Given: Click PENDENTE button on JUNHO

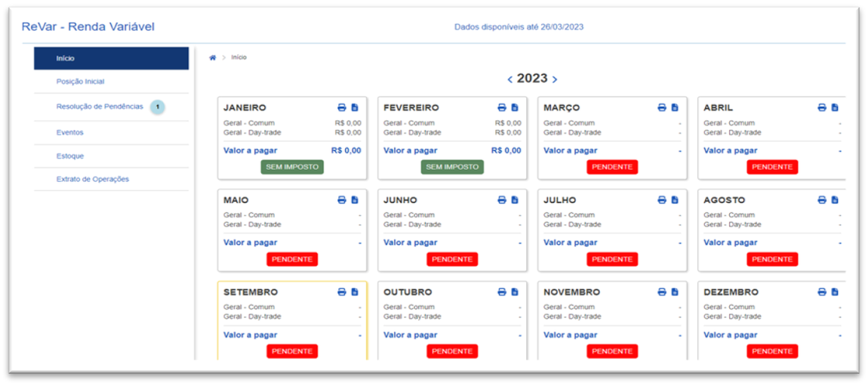Looking at the screenshot, I should pyautogui.click(x=452, y=259).
